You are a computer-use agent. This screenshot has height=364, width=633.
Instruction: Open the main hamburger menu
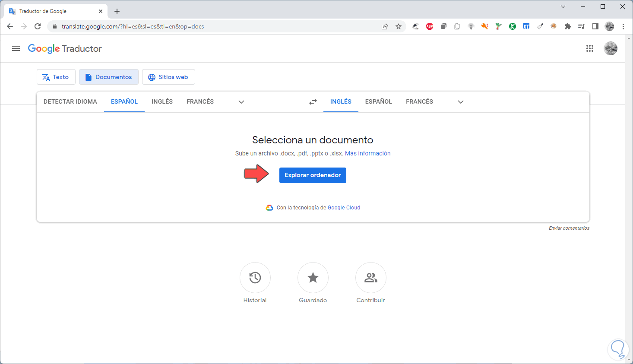tap(16, 48)
